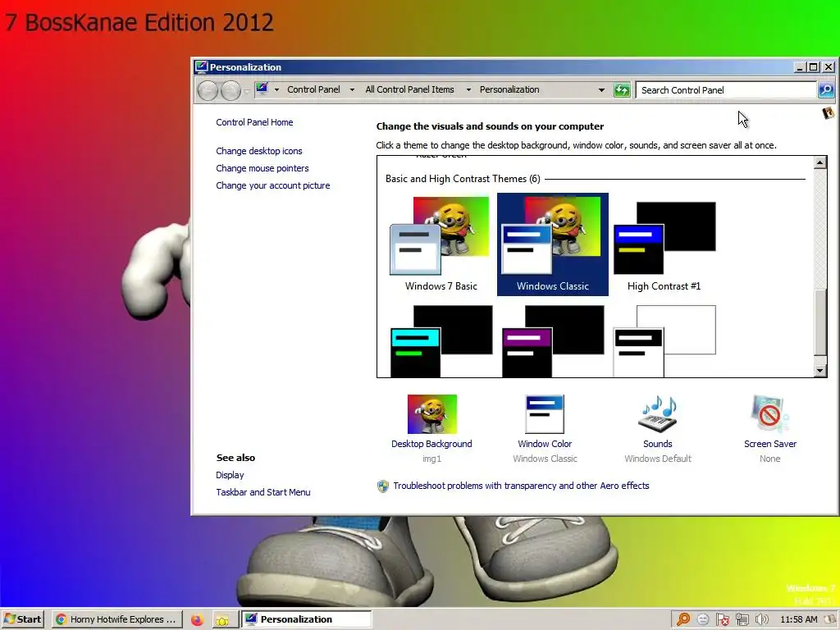Click the address bar Personalization icon
Viewport: 840px width, 630px height.
(262, 89)
